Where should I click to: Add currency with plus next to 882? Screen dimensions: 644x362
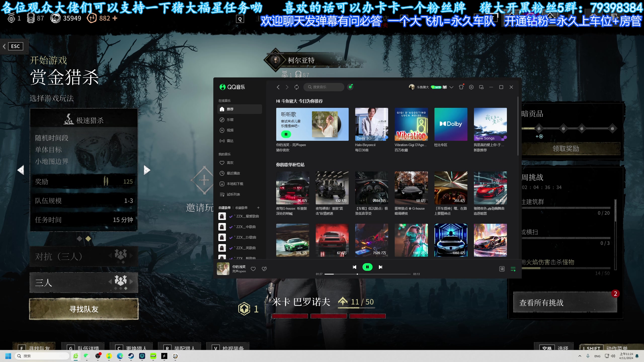point(115,18)
